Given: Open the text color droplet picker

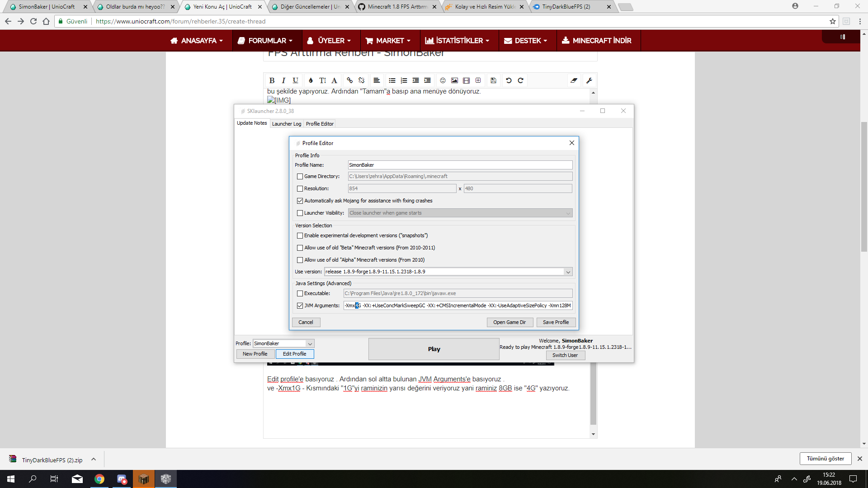Looking at the screenshot, I should [x=311, y=80].
